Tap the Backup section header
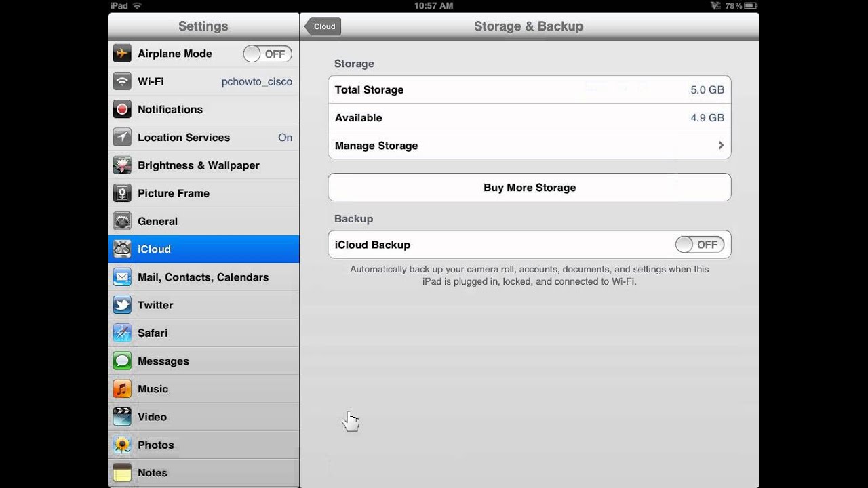Screen dimensions: 868x488 pyautogui.click(x=353, y=219)
